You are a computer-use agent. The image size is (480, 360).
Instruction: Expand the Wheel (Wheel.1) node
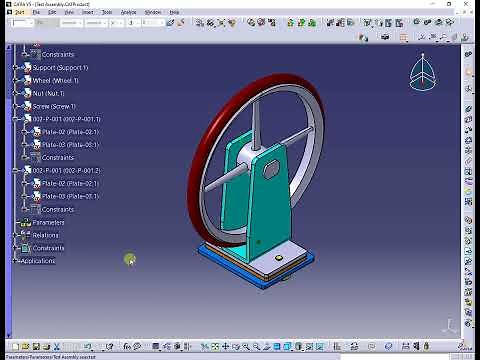[x=15, y=80]
